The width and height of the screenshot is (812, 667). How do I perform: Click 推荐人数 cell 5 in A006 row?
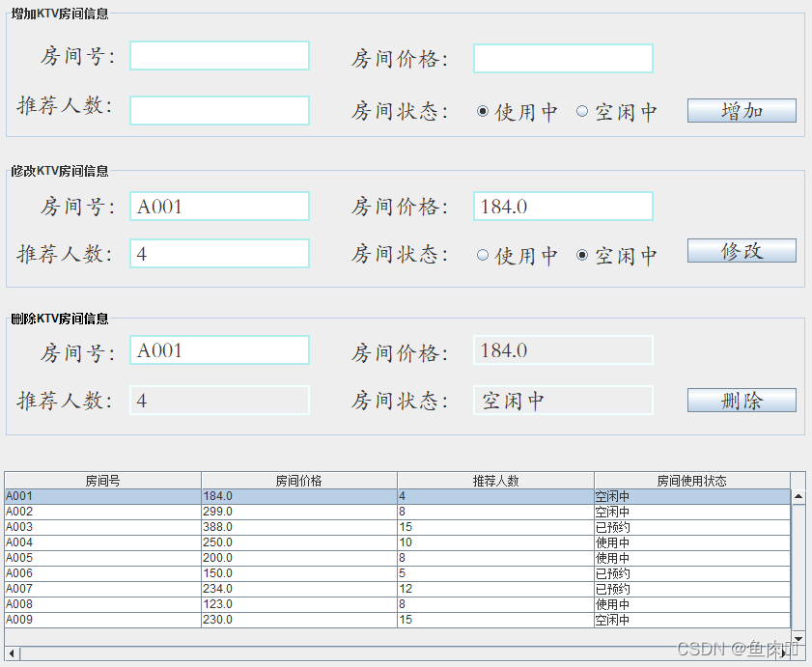pyautogui.click(x=495, y=573)
